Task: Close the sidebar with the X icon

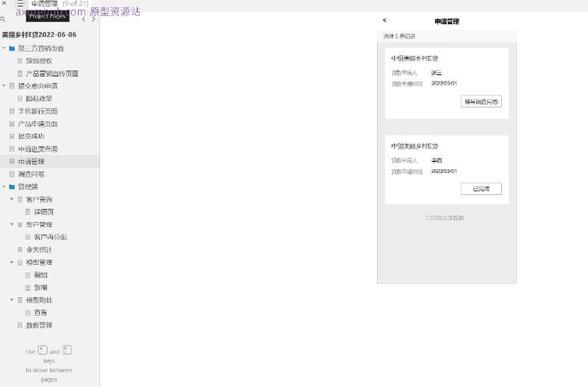Action: pos(4,3)
